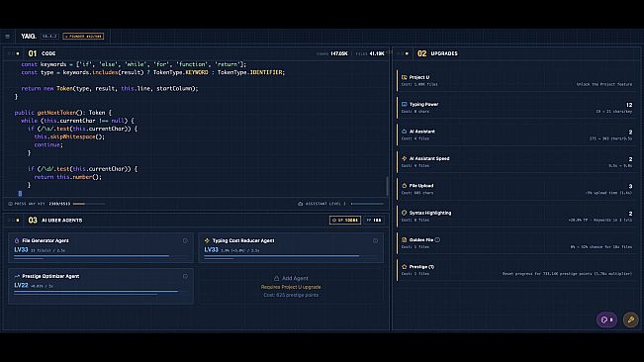Viewport: 644px width, 362px height.
Task: Buy the File Upload upgrade
Action: pyautogui.click(x=516, y=189)
